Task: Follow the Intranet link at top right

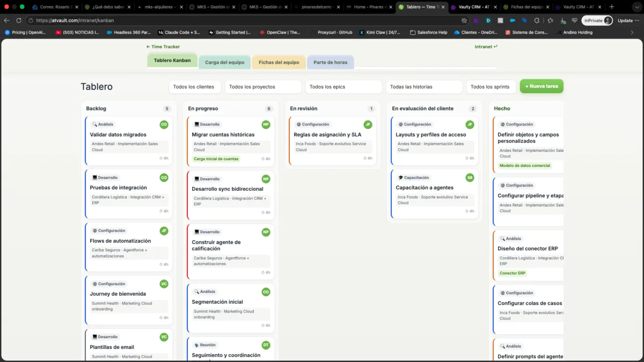Action: pyautogui.click(x=486, y=47)
